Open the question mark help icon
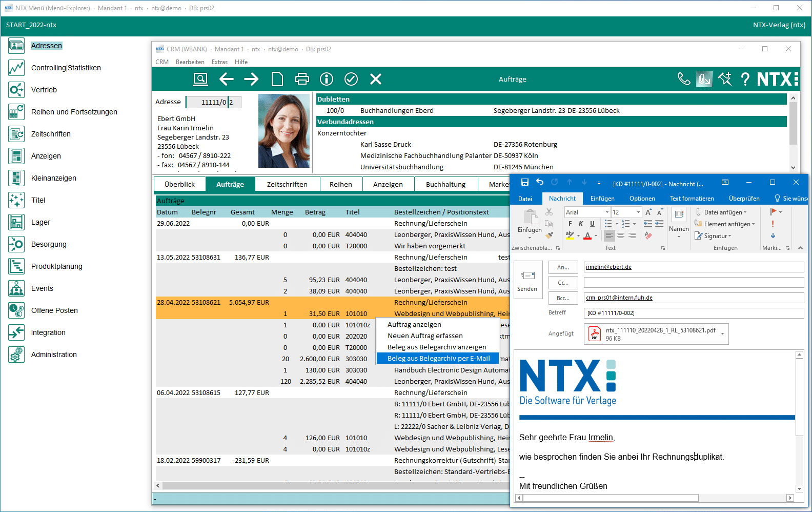 [745, 79]
